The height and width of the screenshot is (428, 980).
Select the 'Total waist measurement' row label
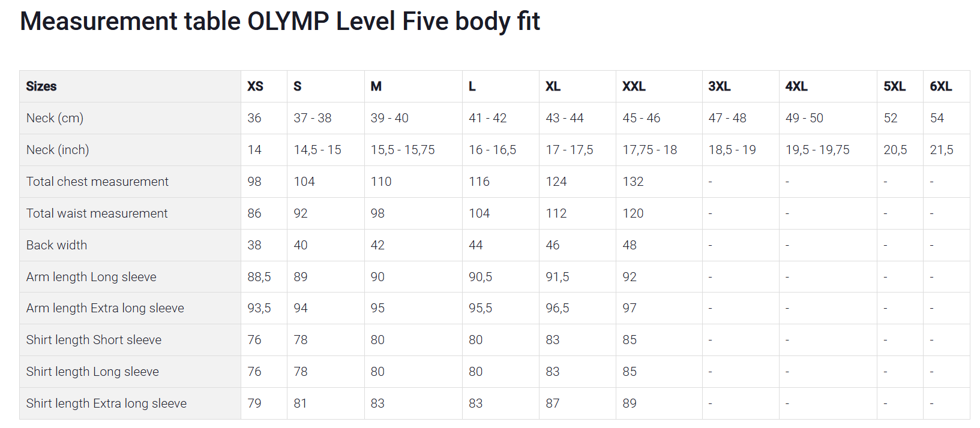tap(97, 213)
